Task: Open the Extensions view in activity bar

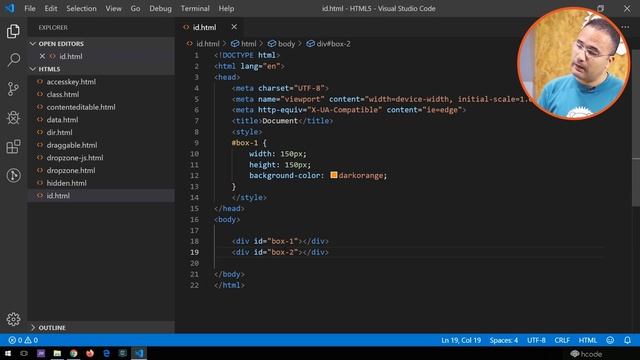Action: click(13, 147)
